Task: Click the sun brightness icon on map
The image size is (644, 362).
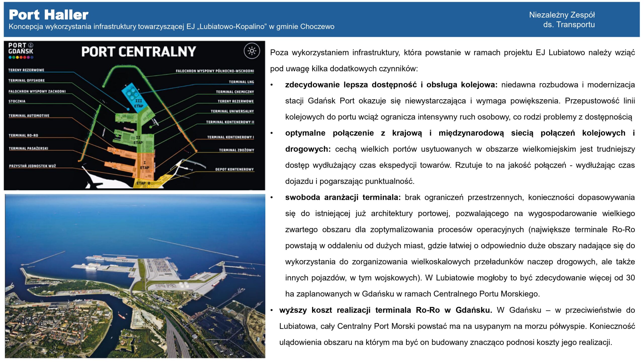Action: click(x=252, y=51)
